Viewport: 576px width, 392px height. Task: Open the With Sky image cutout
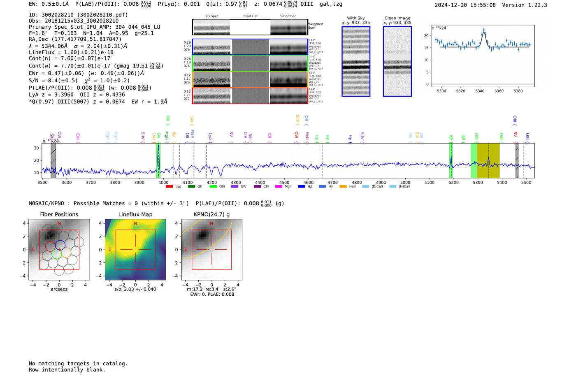(x=356, y=61)
